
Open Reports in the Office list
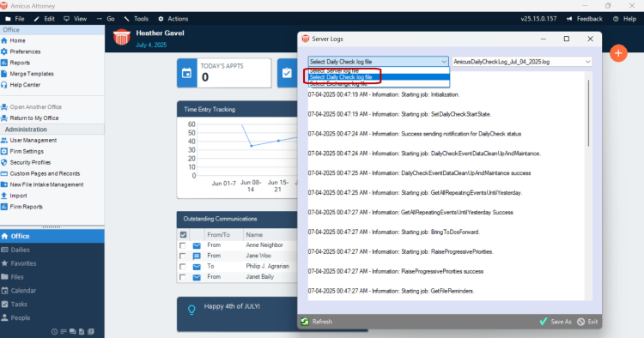click(x=15, y=63)
